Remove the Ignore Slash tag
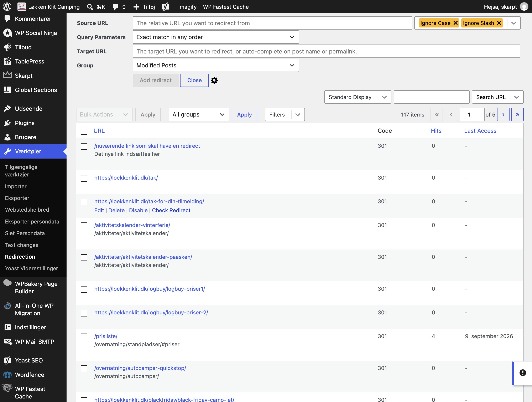 (499, 23)
